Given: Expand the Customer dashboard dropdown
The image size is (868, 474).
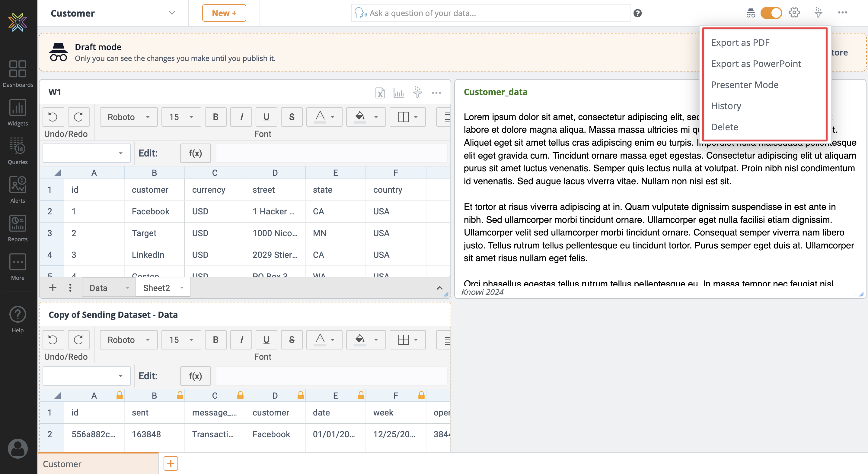Looking at the screenshot, I should pos(172,13).
